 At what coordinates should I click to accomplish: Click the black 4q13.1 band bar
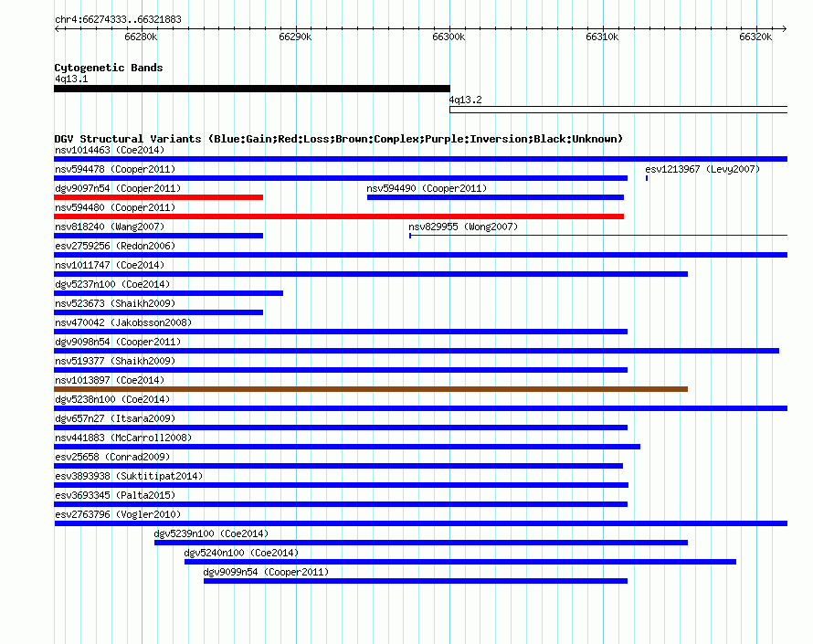tap(252, 89)
